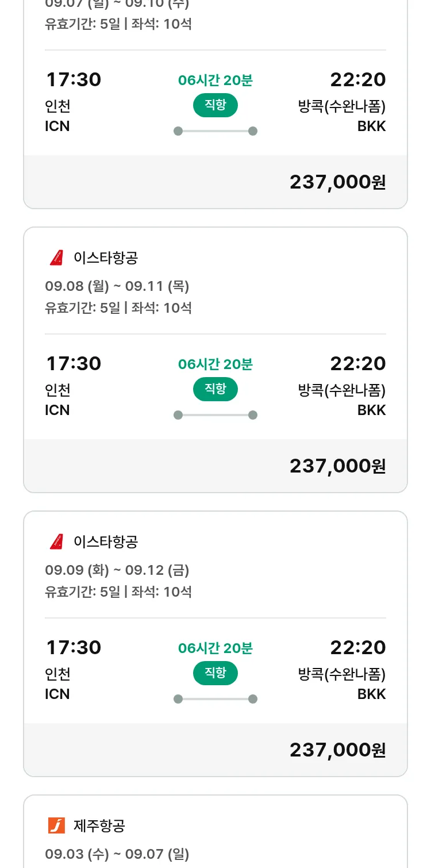Click route line under 직항 on 09.09 flight

click(x=215, y=699)
